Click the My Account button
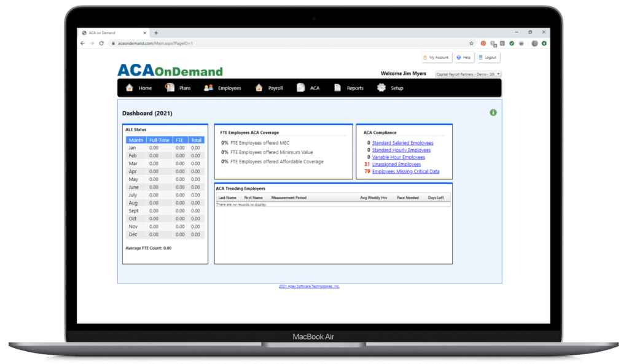 point(437,57)
